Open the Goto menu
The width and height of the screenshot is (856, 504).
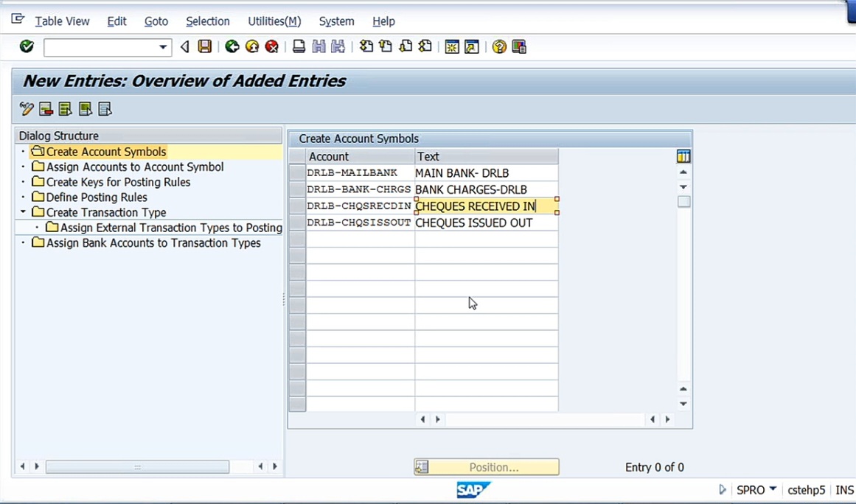tap(156, 21)
